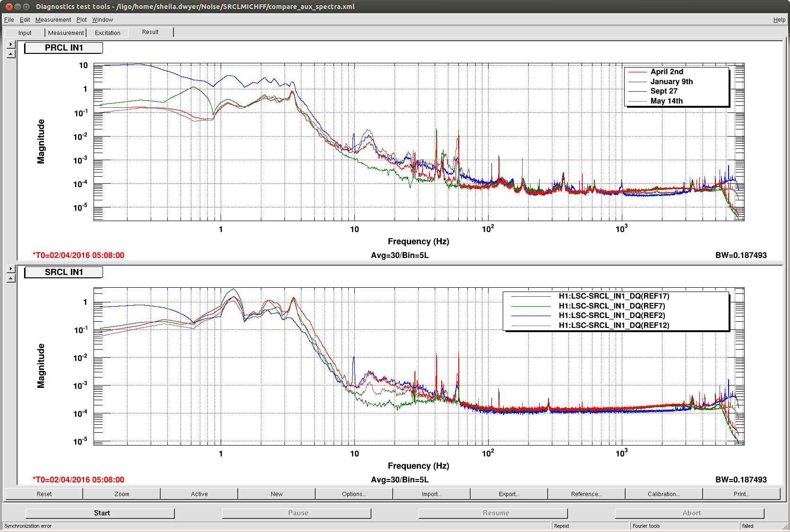The width and height of the screenshot is (790, 532).
Task: Click the Sept 27 legend entry
Action: (663, 91)
